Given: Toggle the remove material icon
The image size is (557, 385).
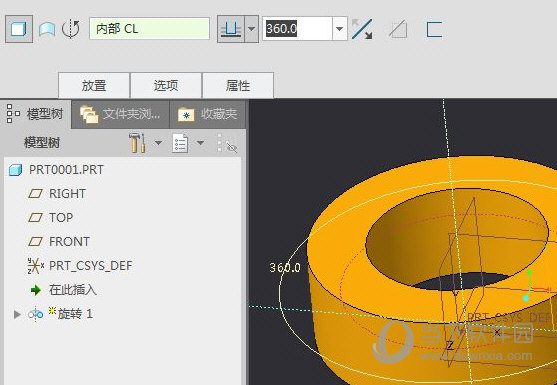Looking at the screenshot, I should click(x=398, y=29).
